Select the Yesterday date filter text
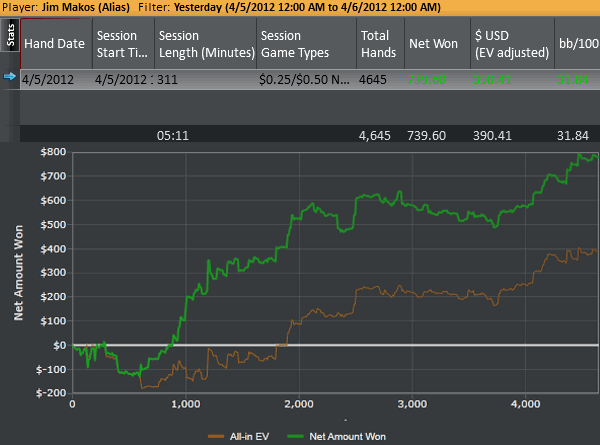Image resolution: width=600 pixels, height=445 pixels. [307, 7]
